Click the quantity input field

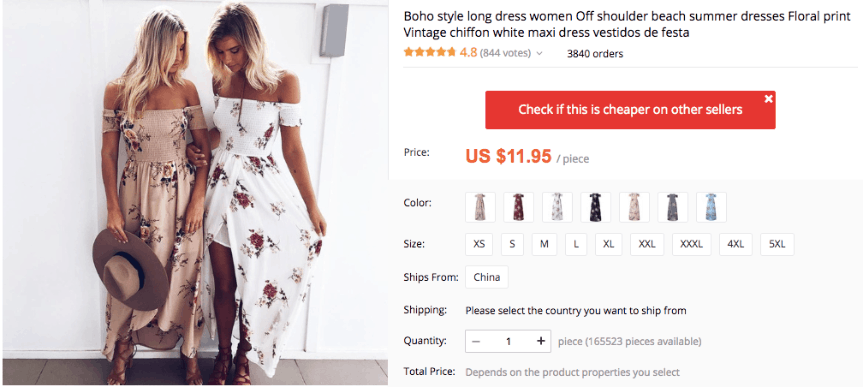point(508,341)
